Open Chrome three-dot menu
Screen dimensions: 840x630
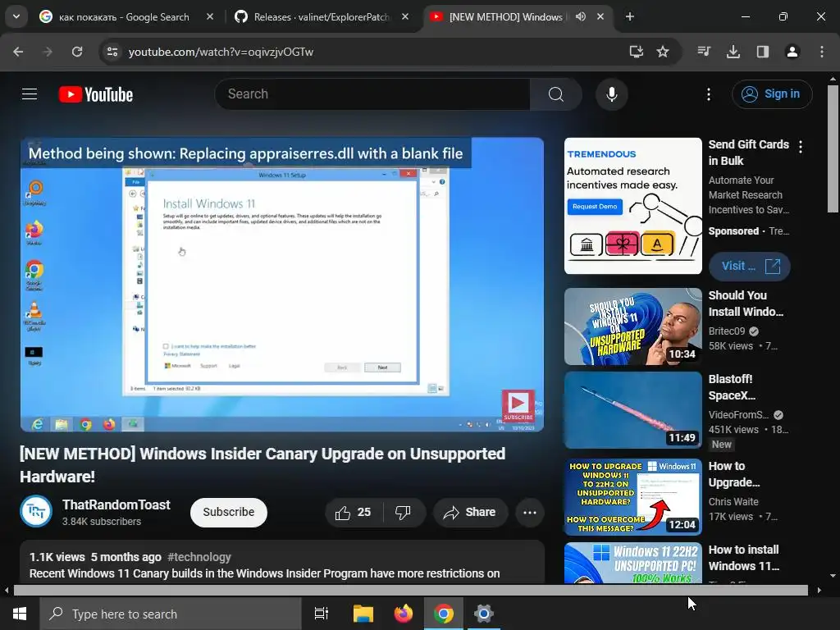tap(822, 52)
